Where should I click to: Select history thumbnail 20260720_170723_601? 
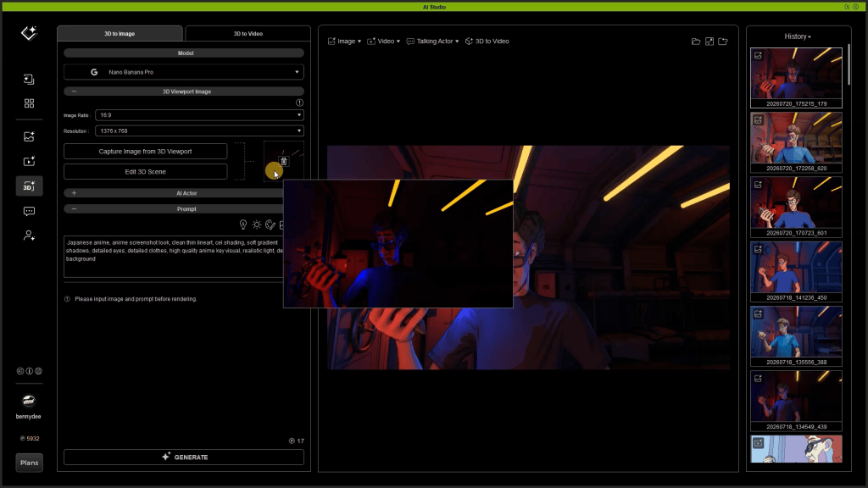pyautogui.click(x=796, y=207)
